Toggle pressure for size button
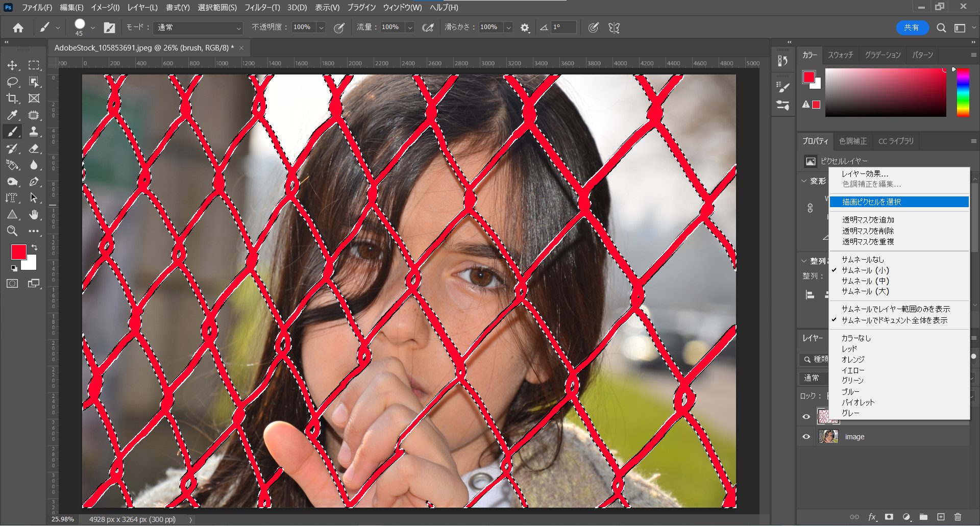The image size is (980, 526). 593,28
